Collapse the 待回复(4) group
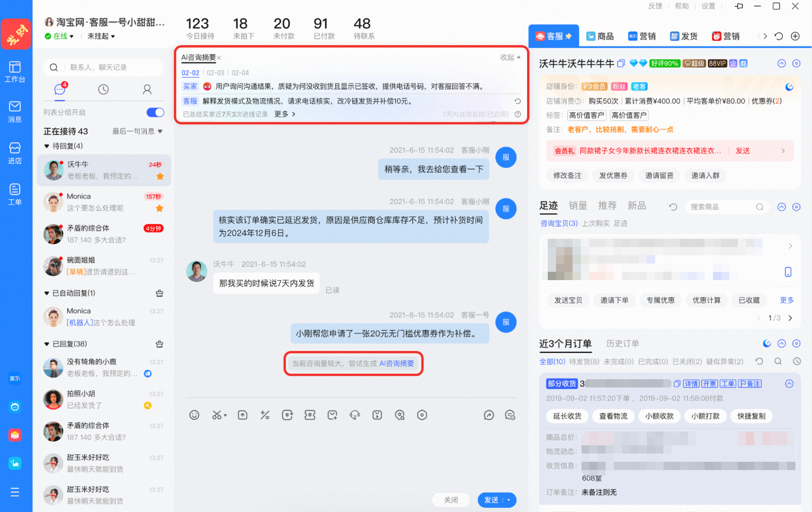The image size is (812, 512). [46, 146]
